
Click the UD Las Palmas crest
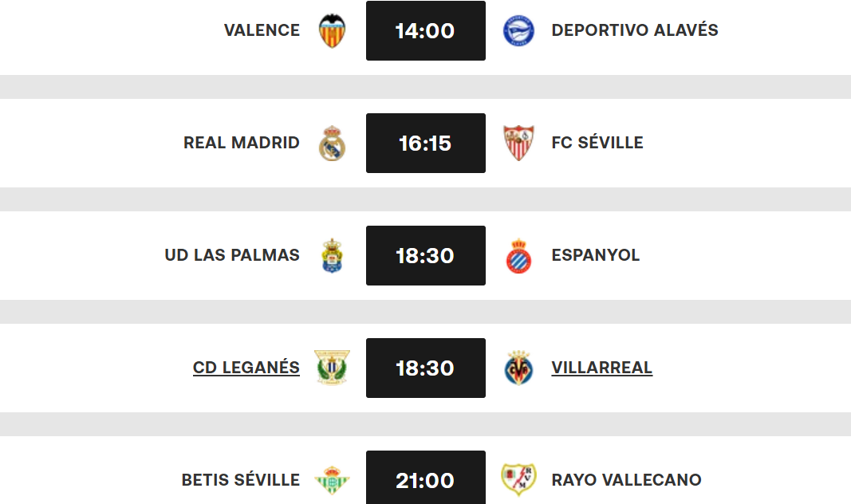click(x=333, y=255)
